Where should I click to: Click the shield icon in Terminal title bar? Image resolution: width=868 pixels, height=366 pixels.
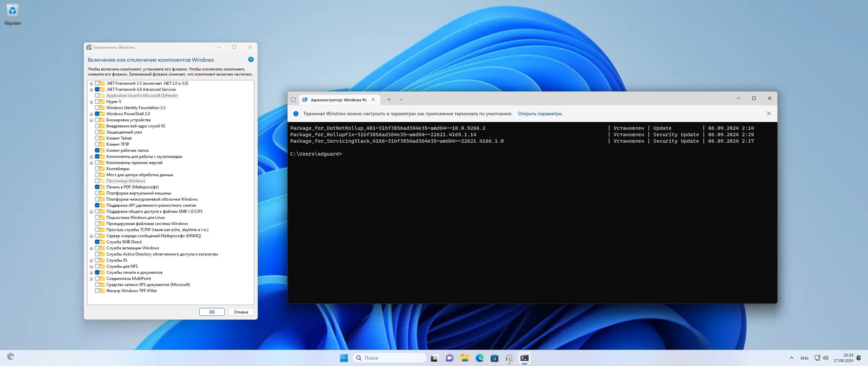point(293,100)
